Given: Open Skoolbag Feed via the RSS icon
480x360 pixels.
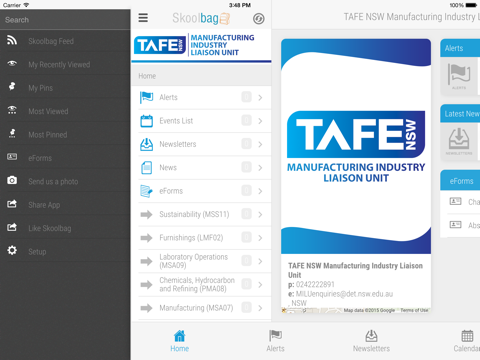Looking at the screenshot, I should (12, 40).
